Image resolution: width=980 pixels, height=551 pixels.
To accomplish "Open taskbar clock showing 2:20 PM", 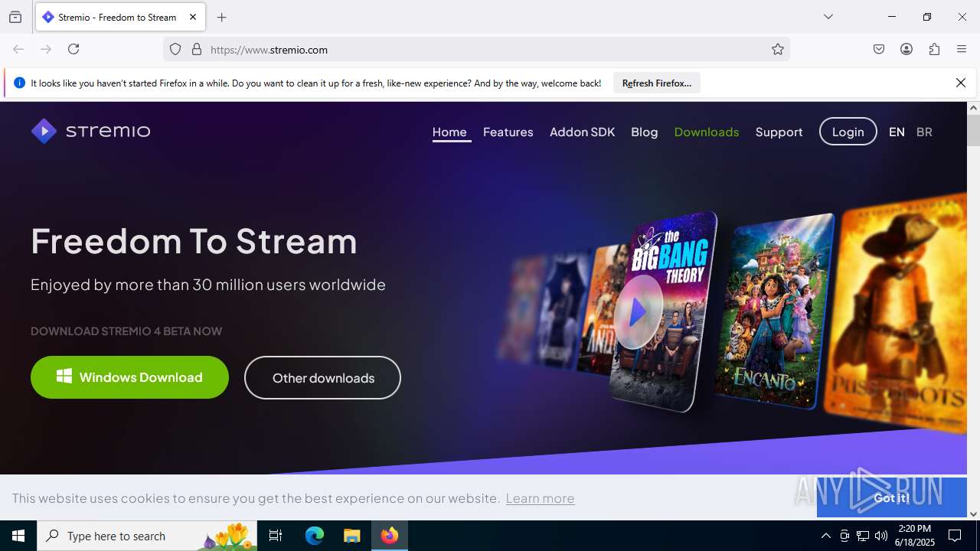I will 916,536.
